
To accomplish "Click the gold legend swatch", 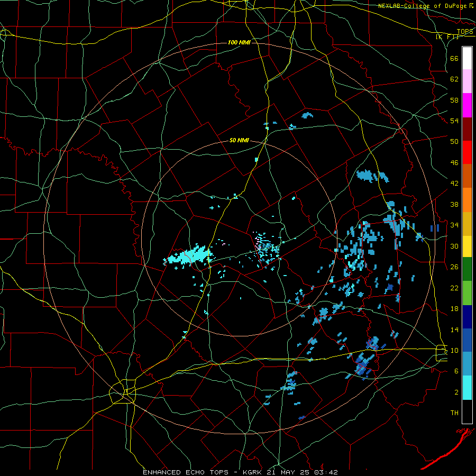I will click(x=467, y=224).
